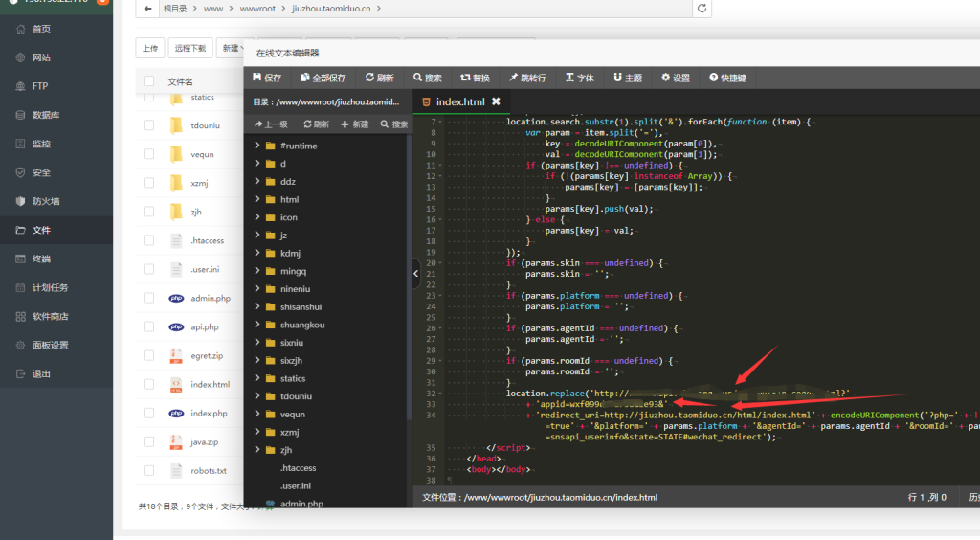Screen dimensions: 980x540
Task: Open 数据库 database in left sidebar
Action: tap(46, 115)
